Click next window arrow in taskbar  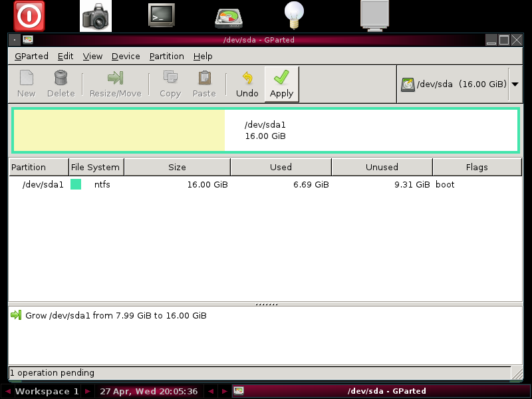pyautogui.click(x=224, y=391)
